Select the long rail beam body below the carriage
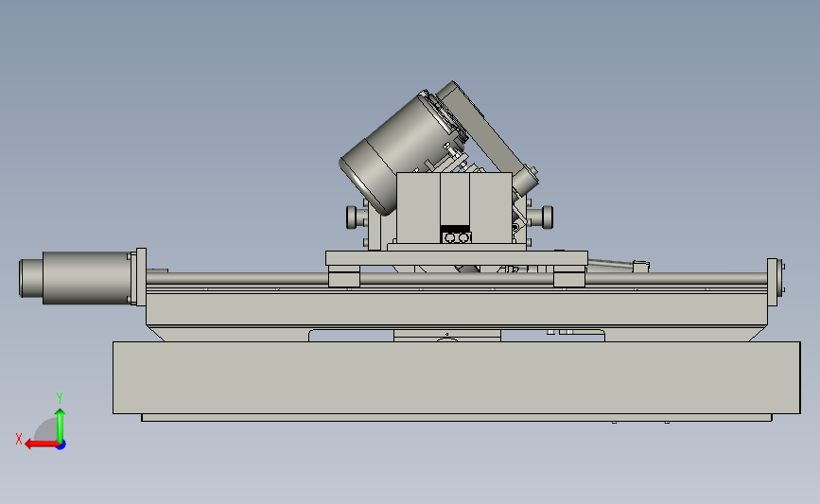The image size is (820, 504). tap(457, 309)
